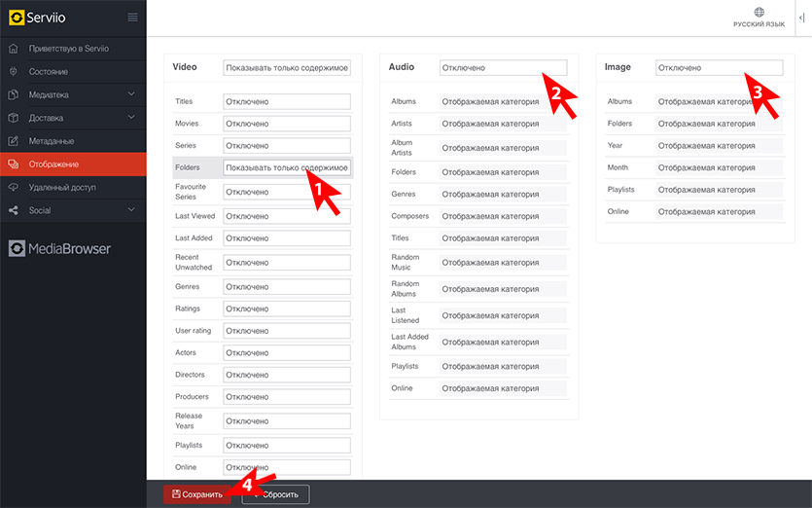The height and width of the screenshot is (508, 812).
Task: Open the Video category dropdown
Action: pos(287,68)
